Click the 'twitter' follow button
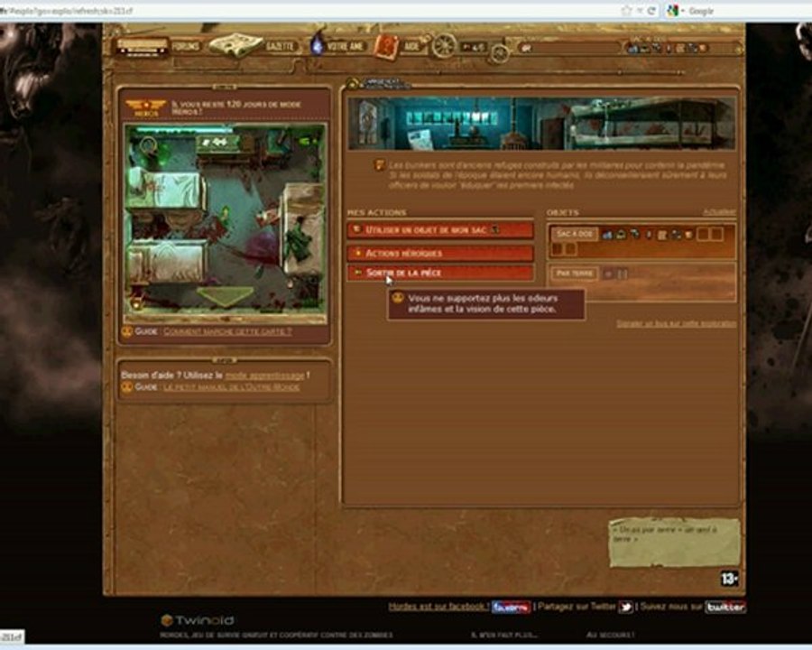 (x=725, y=607)
